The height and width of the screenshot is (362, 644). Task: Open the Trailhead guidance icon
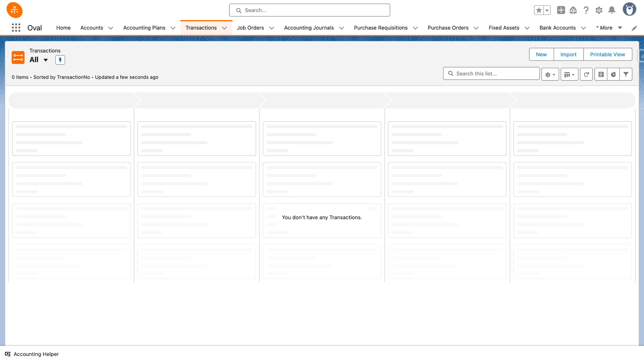pyautogui.click(x=573, y=10)
